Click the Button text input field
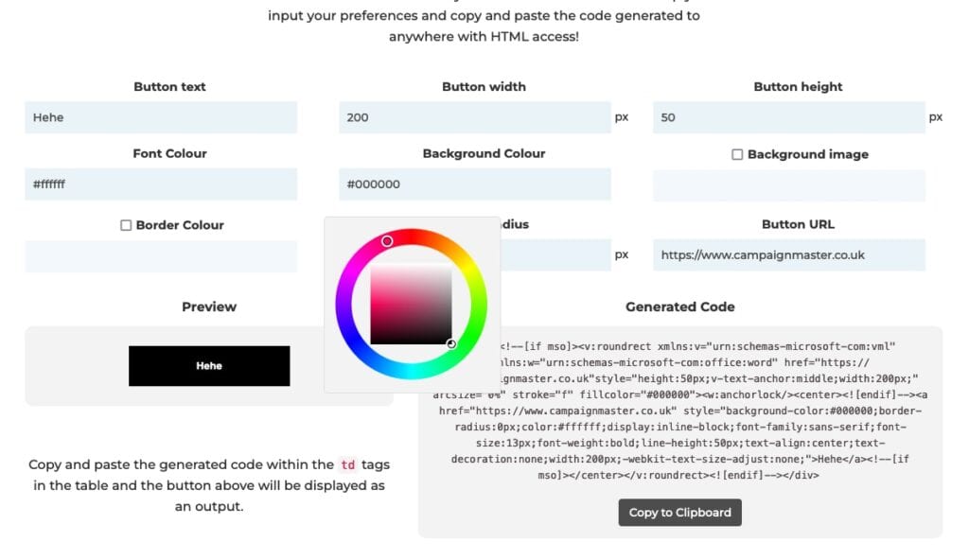Viewport: 969px width, 560px height. tap(161, 117)
